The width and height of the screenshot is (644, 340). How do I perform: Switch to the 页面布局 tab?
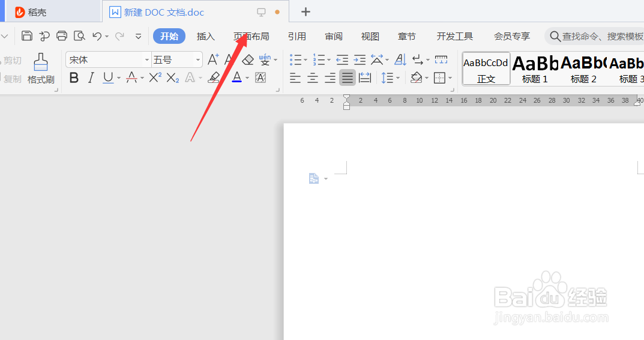tap(251, 36)
